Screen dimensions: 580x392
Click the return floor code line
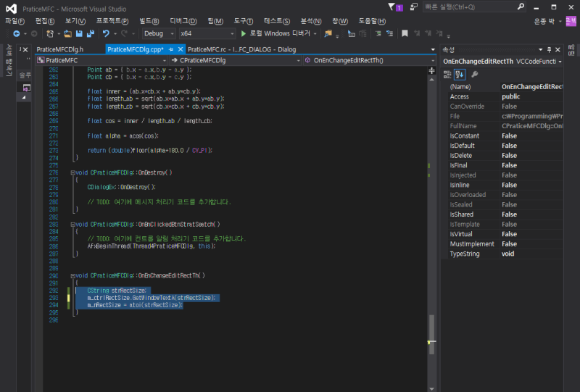pyautogui.click(x=150, y=151)
